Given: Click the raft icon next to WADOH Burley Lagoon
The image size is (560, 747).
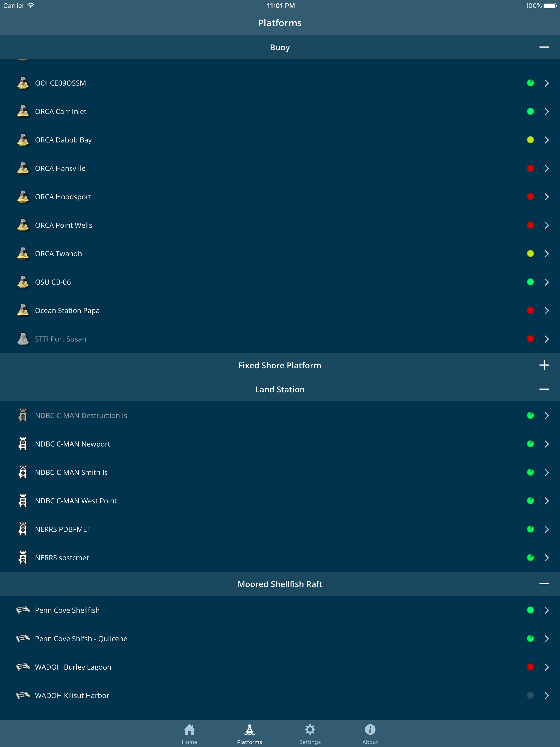Looking at the screenshot, I should pyautogui.click(x=23, y=667).
